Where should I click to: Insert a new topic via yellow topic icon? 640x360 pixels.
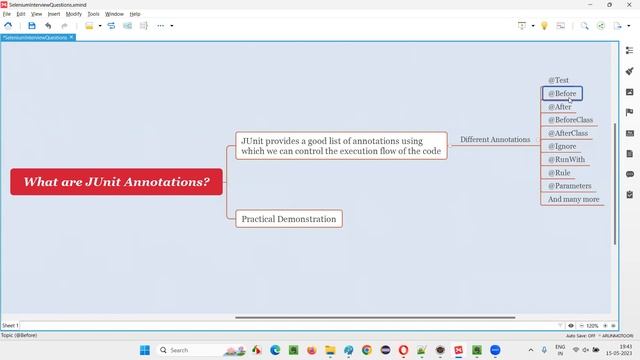click(x=89, y=26)
